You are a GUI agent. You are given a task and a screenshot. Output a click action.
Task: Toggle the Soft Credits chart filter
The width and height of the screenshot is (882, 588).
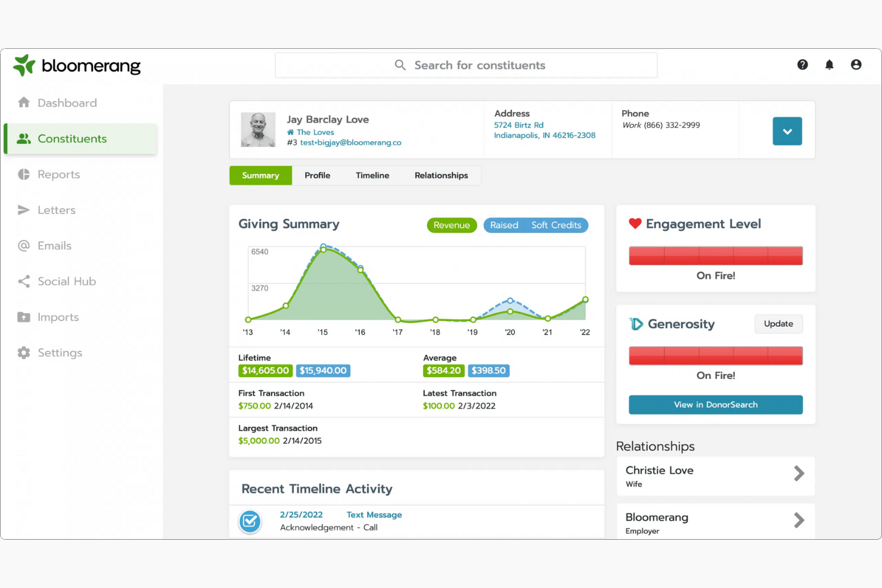pos(556,225)
